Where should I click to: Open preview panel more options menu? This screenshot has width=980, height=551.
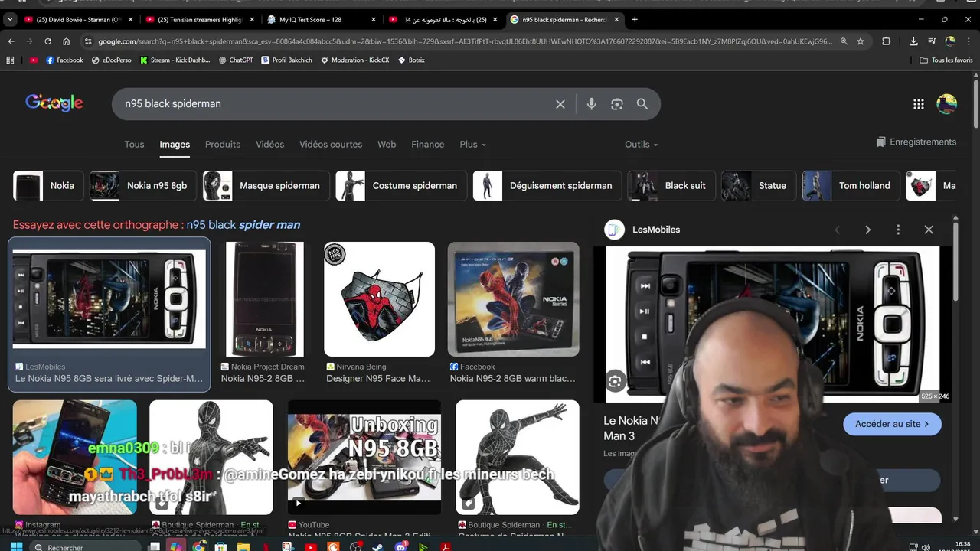tap(898, 230)
